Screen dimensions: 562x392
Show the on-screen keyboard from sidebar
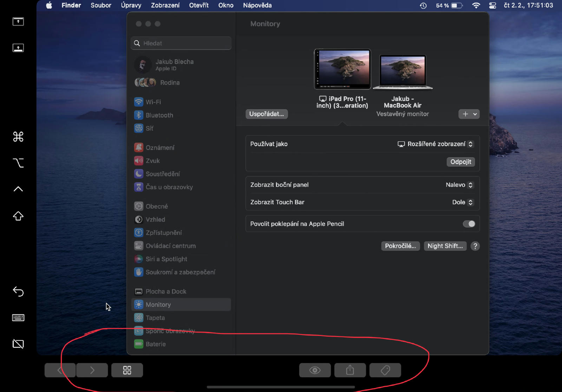tap(18, 318)
